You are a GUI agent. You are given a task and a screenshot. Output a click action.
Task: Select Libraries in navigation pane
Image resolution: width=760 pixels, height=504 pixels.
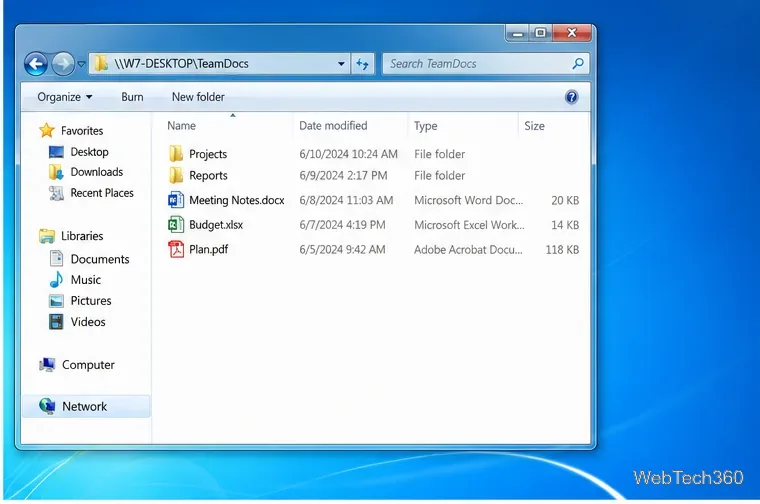(x=82, y=236)
